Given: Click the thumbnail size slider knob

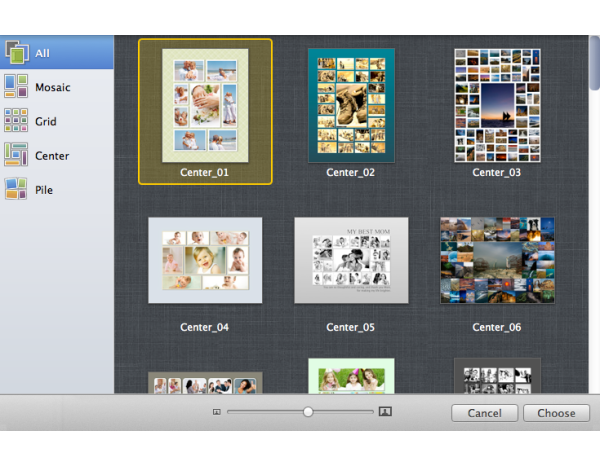Looking at the screenshot, I should pyautogui.click(x=308, y=412).
